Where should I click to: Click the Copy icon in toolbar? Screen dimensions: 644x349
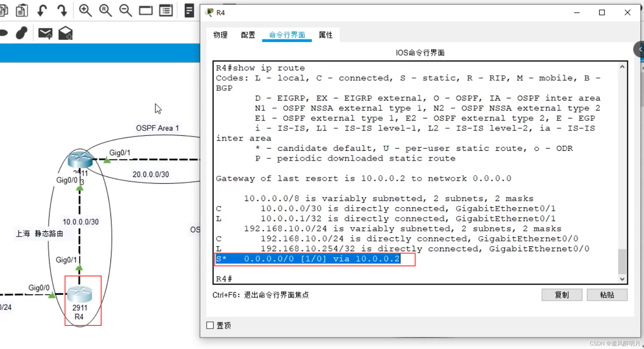(x=4, y=11)
